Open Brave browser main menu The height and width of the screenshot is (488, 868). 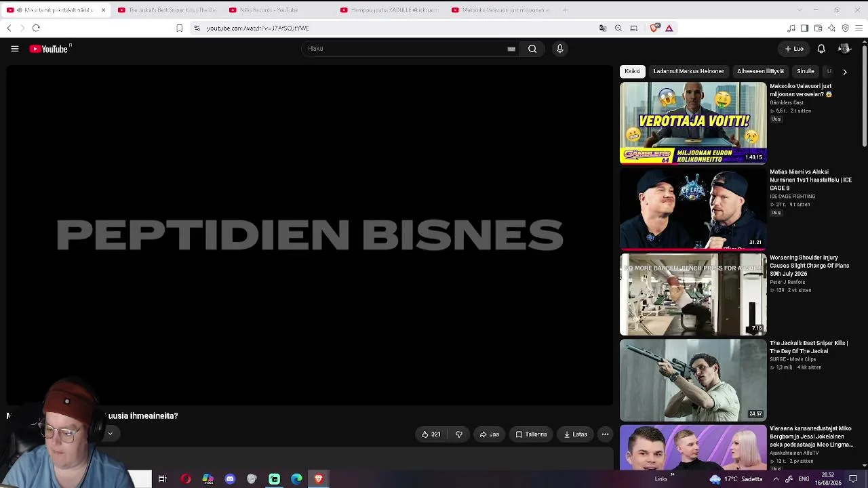point(859,28)
